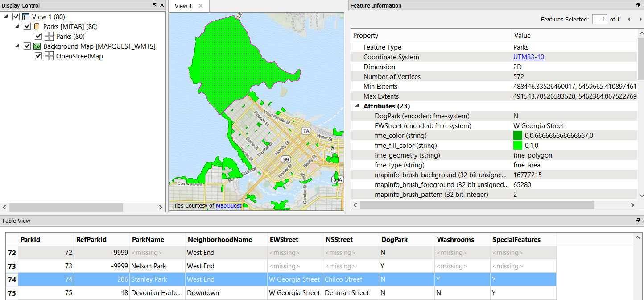Sort by the EWStreet column header
644x300 pixels.
(295, 239)
